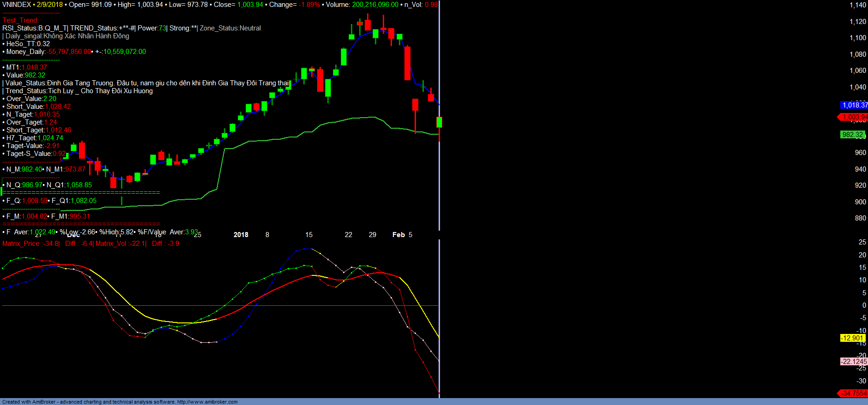Click the tall red candle below the peak
This screenshot has width=868, height=405.
407,63
